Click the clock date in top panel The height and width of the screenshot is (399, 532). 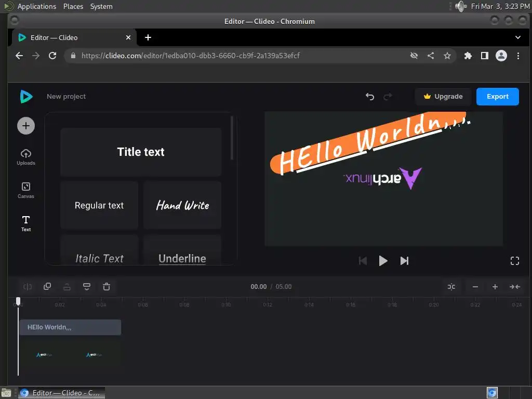[500, 6]
